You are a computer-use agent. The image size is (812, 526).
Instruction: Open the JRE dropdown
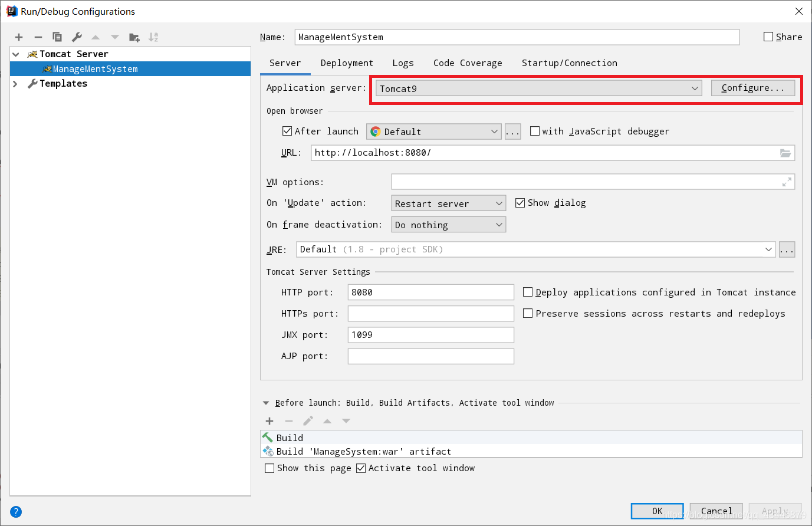pos(536,249)
